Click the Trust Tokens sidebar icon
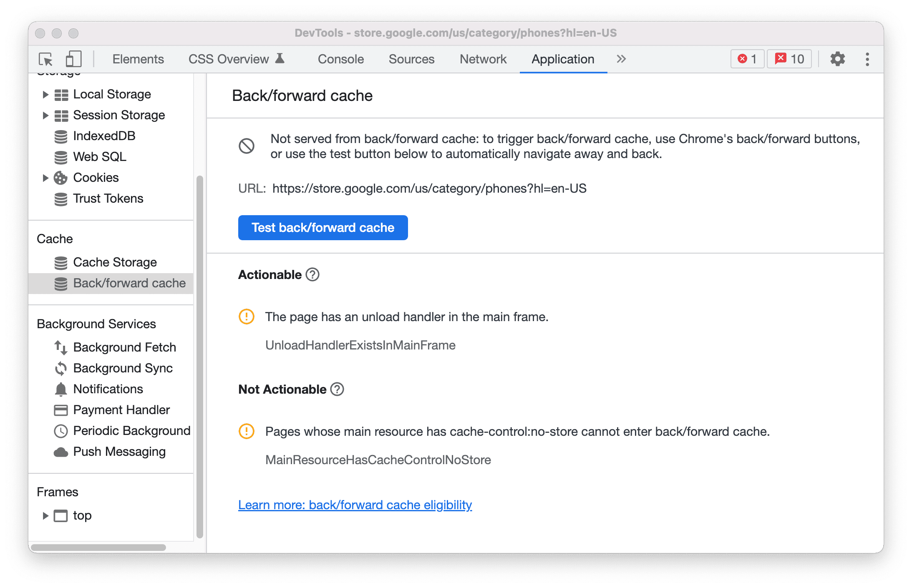This screenshot has width=912, height=588. [59, 198]
